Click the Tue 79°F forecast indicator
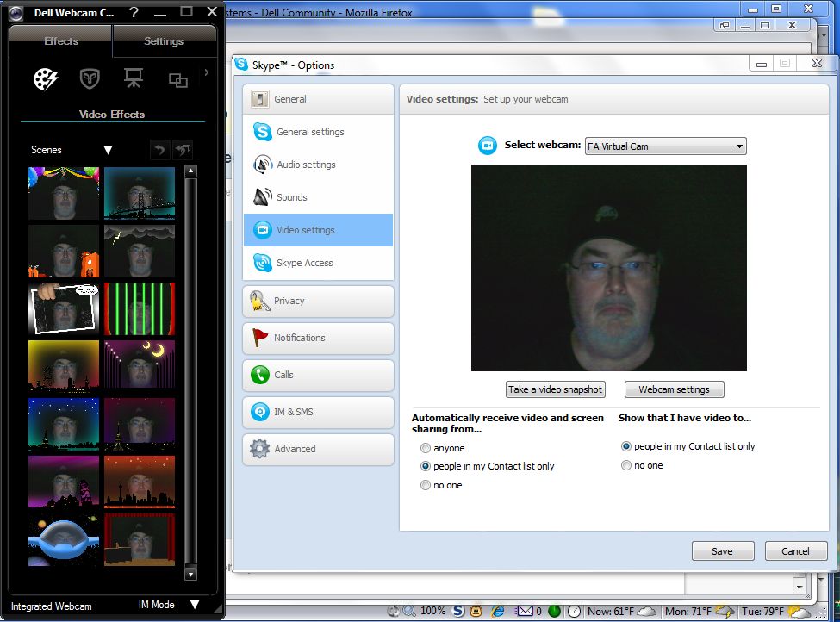The image size is (840, 622). coord(775,612)
